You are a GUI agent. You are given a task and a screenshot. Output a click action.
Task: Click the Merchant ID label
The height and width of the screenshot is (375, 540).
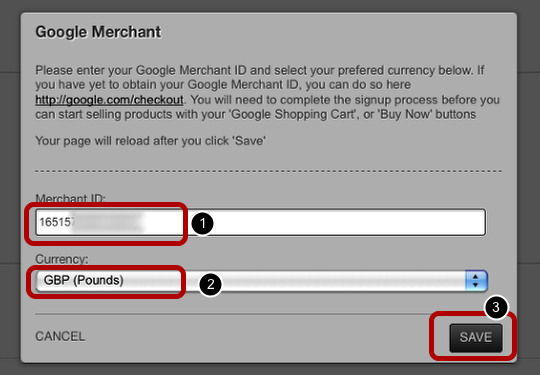tap(70, 198)
